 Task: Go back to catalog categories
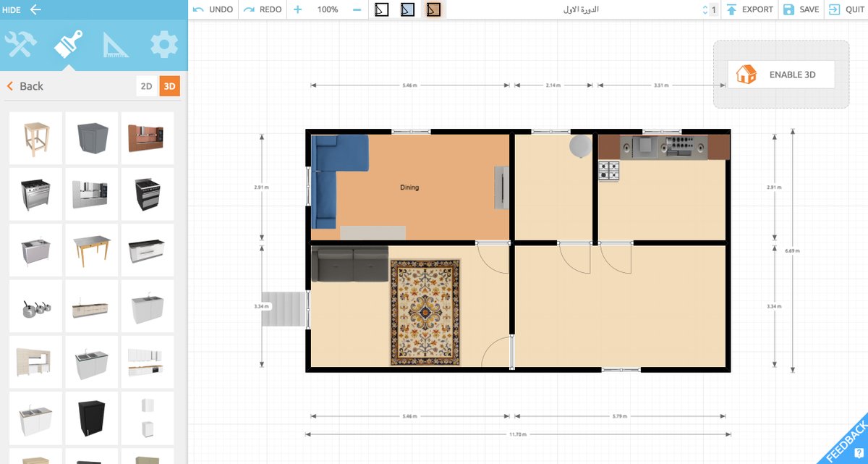[x=25, y=86]
